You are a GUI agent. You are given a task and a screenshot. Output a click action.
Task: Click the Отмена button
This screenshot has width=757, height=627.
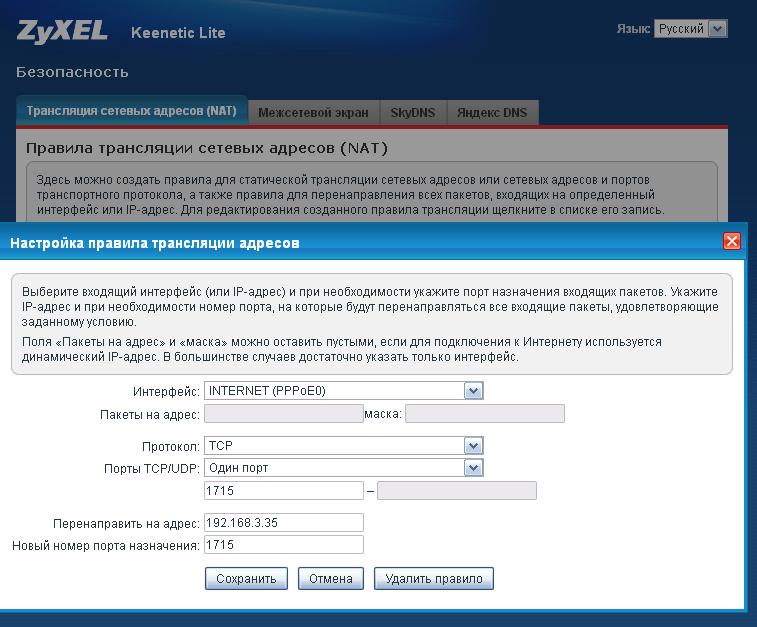331,578
